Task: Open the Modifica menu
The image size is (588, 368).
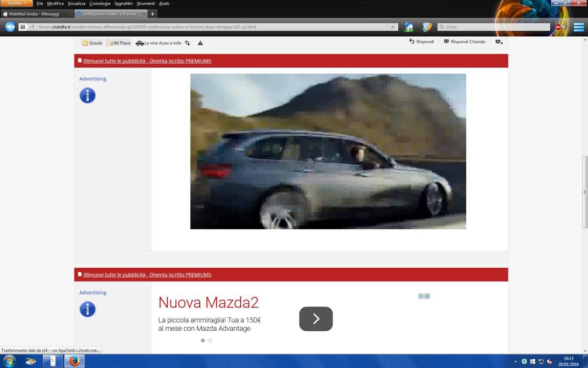Action: pos(56,4)
